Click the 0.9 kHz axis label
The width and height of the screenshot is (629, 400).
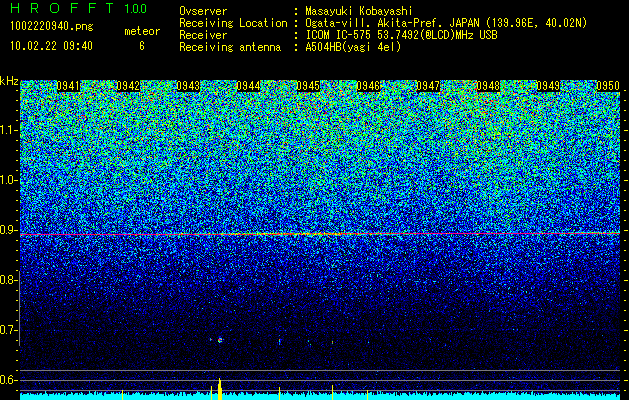8,230
